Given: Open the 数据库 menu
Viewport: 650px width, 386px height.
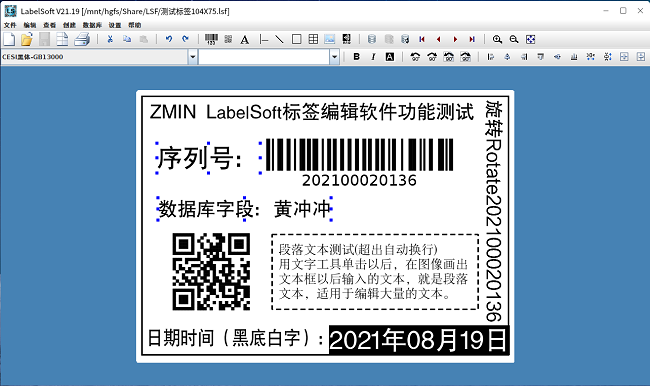Looking at the screenshot, I should click(92, 25).
